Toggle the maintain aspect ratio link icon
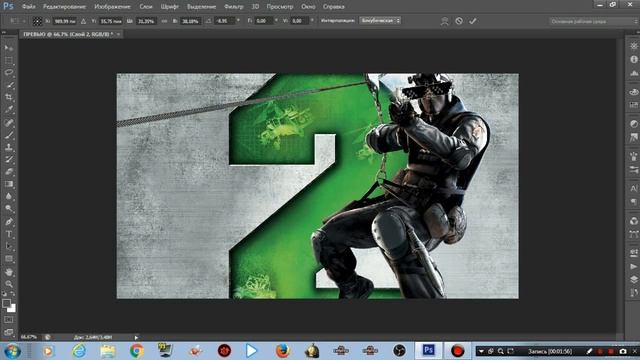The height and width of the screenshot is (360, 640). (x=164, y=21)
